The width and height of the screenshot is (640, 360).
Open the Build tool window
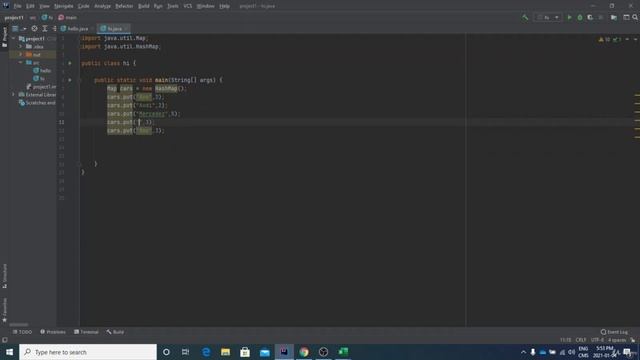point(115,332)
